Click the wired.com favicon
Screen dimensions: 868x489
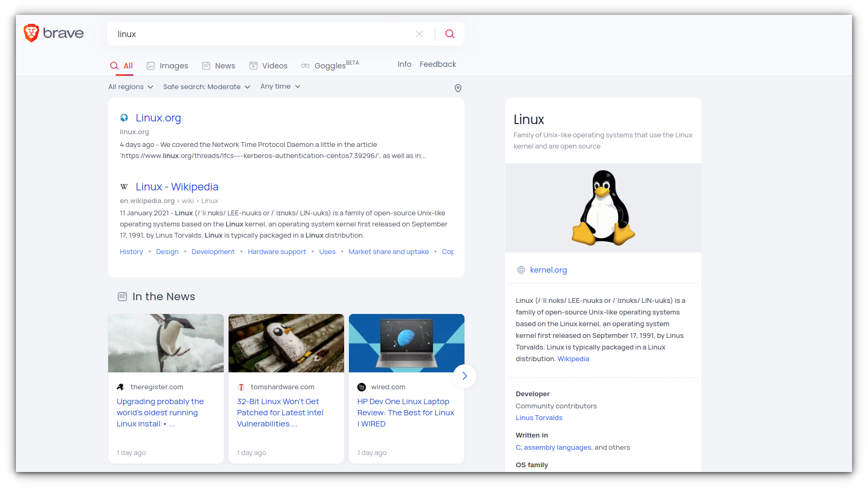(x=362, y=387)
